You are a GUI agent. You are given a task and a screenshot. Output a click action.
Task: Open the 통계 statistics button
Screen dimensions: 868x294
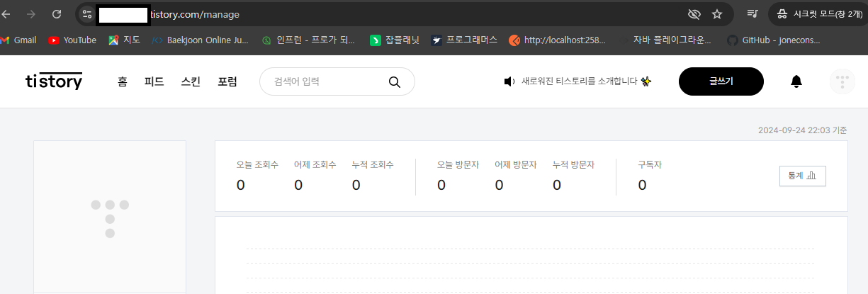coord(802,176)
